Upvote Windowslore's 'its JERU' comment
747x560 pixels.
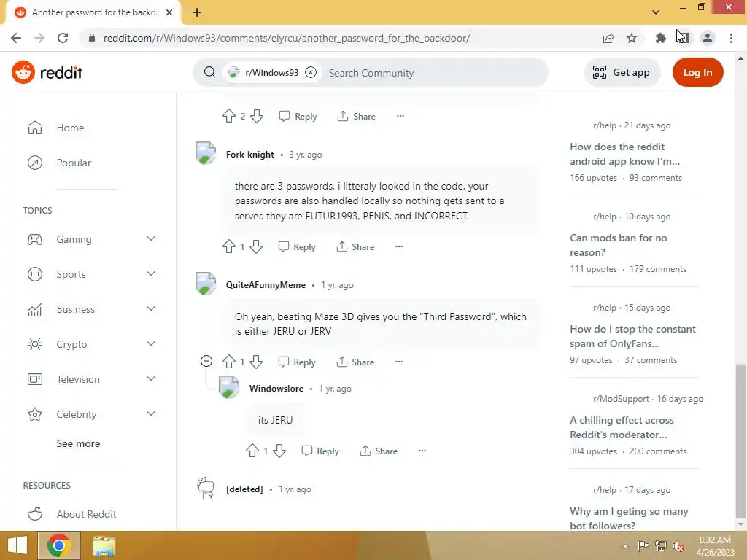pyautogui.click(x=252, y=451)
